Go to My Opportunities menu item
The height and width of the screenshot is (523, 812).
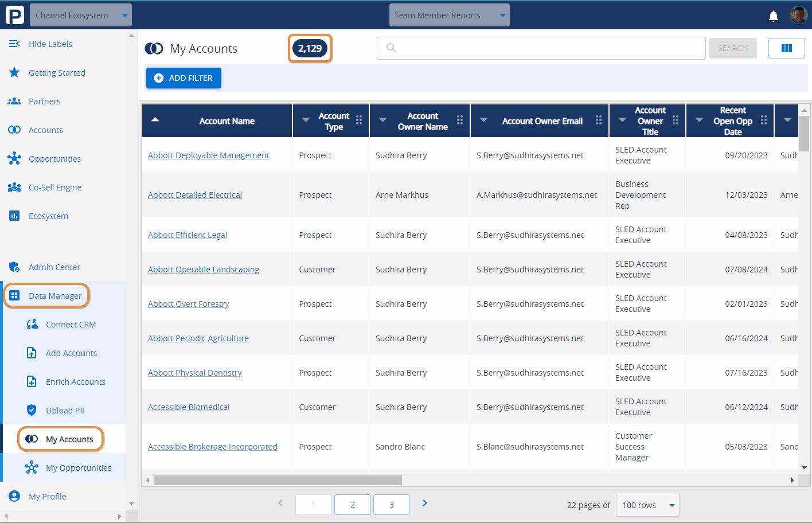point(79,467)
